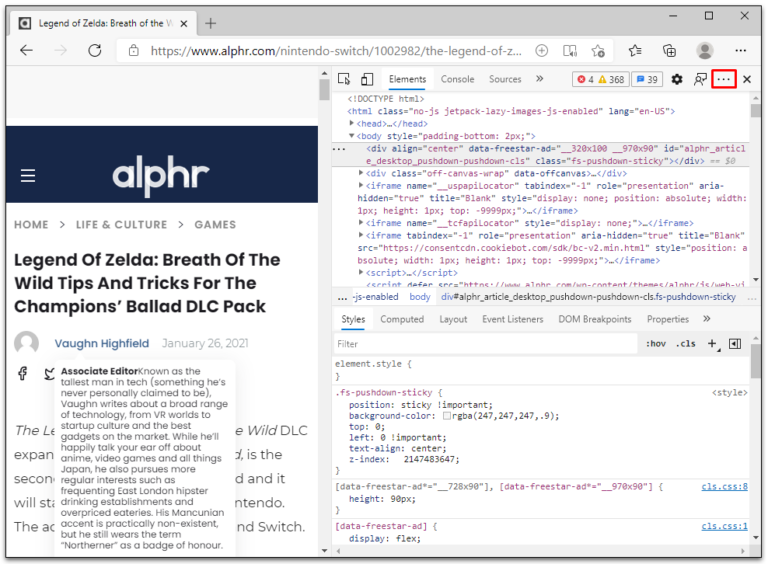Show more DevTools main tabs chevron
Image resolution: width=768 pixels, height=564 pixels.
point(539,79)
